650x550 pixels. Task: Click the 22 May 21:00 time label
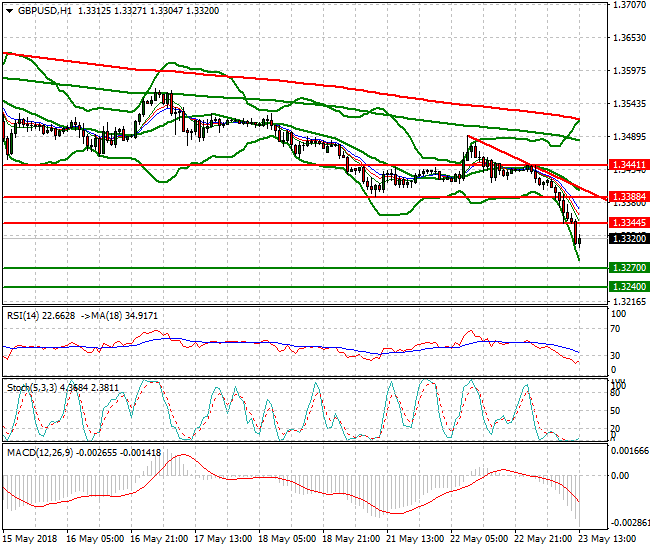click(x=543, y=539)
